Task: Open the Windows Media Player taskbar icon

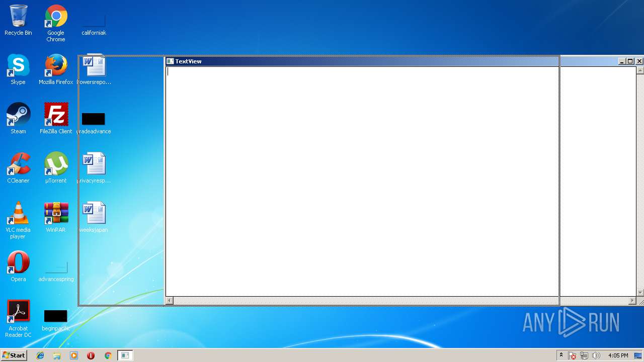Action: click(74, 355)
